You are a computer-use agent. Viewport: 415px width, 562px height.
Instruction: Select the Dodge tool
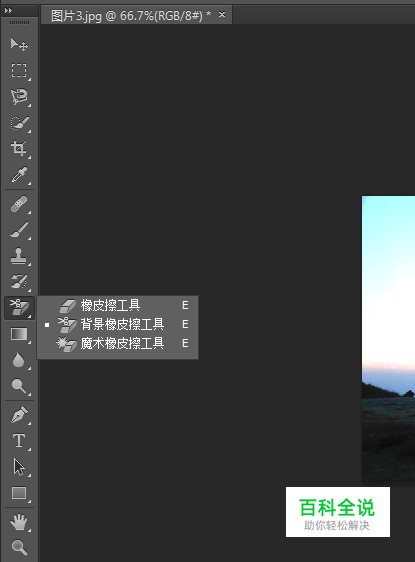click(x=19, y=386)
